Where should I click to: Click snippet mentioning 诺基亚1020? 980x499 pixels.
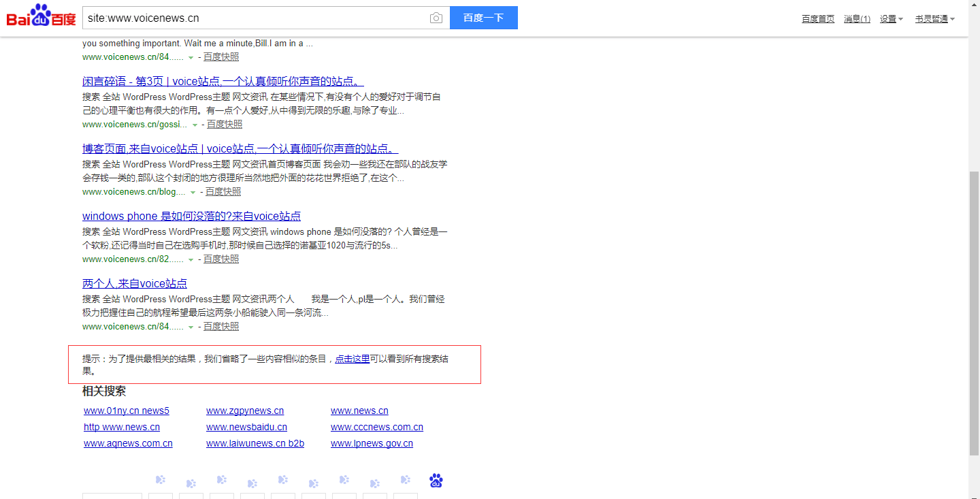click(265, 239)
